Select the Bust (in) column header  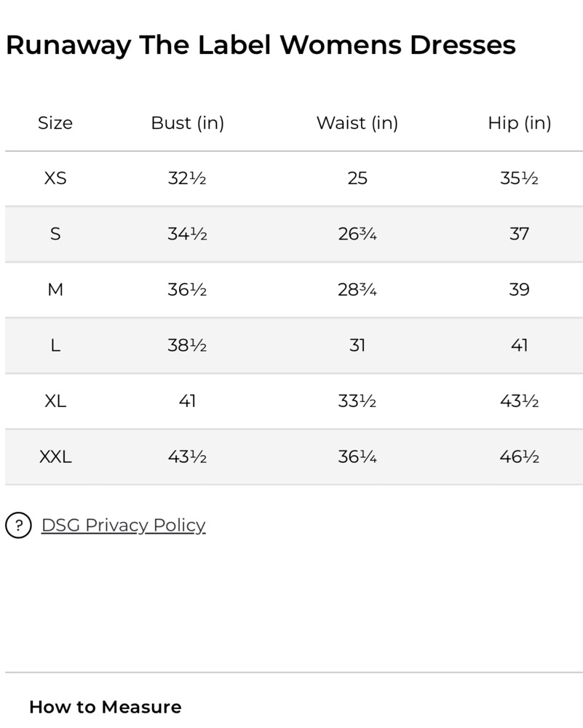click(x=188, y=123)
